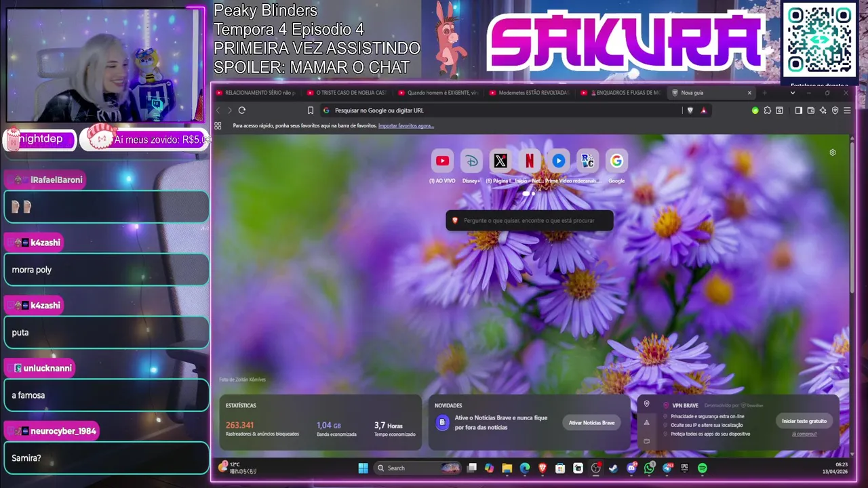Open Epic Games Launcher from taskbar
This screenshot has height=488, width=868.
tap(685, 468)
